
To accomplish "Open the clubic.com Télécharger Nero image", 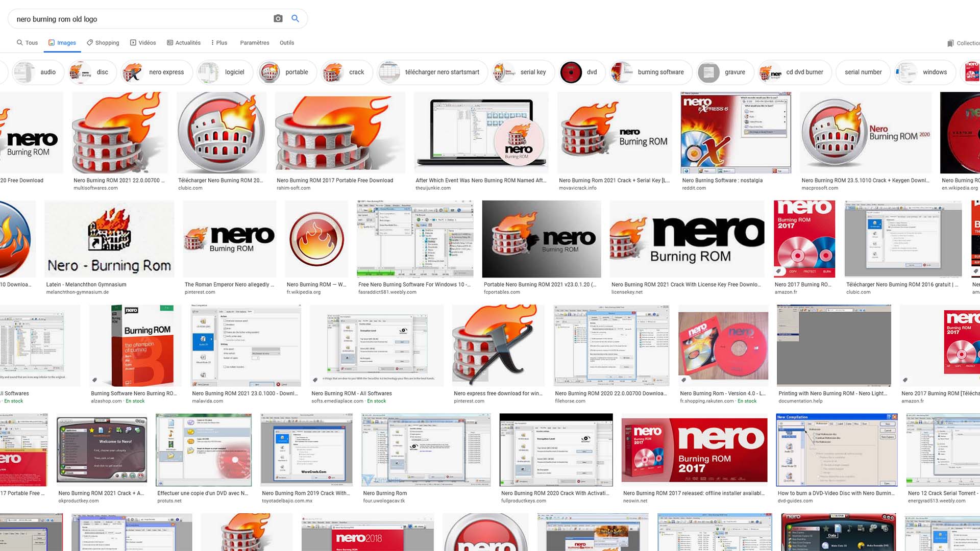I will (222, 133).
